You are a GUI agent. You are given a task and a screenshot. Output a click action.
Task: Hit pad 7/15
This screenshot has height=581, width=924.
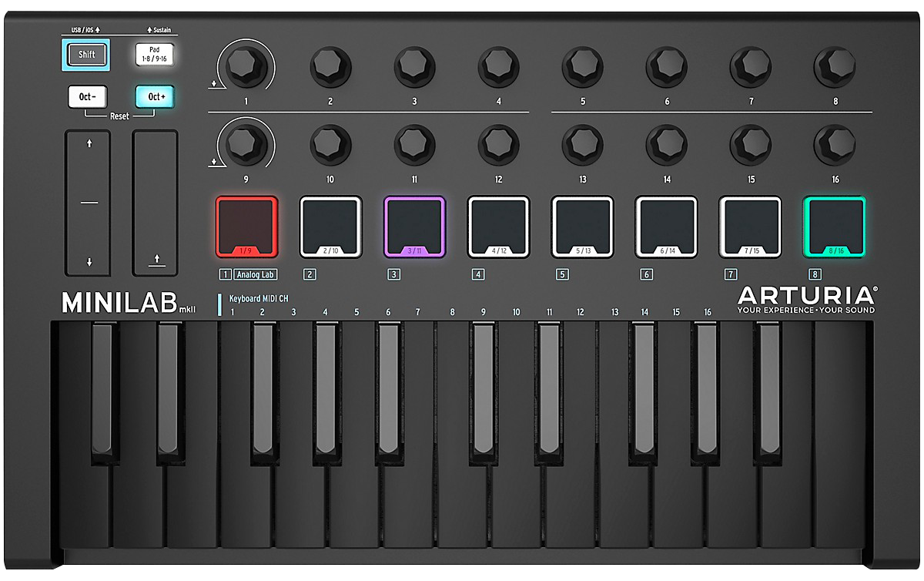pos(751,227)
